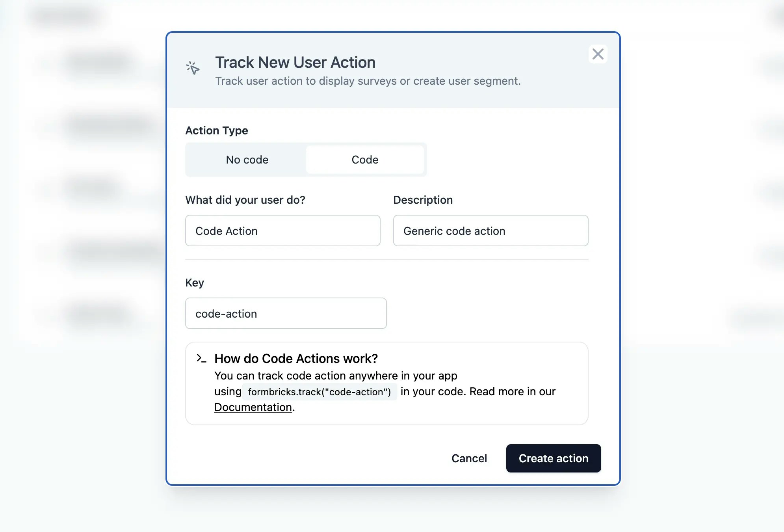Click the dialog subtitle about user segments
This screenshot has height=532, width=784.
point(368,81)
